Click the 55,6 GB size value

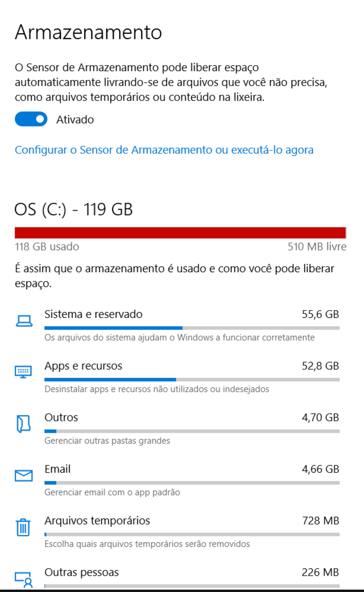point(320,314)
